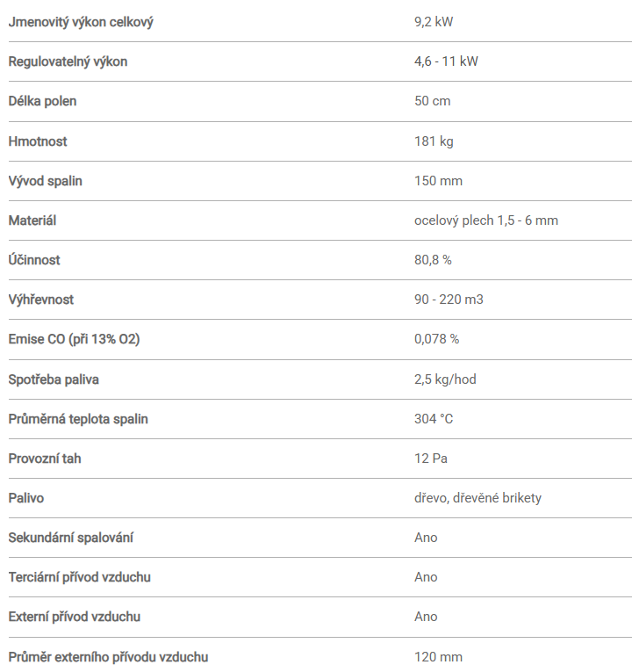The height and width of the screenshot is (672, 632).
Task: Click the 'Účinnost' row label
Action: (x=34, y=260)
